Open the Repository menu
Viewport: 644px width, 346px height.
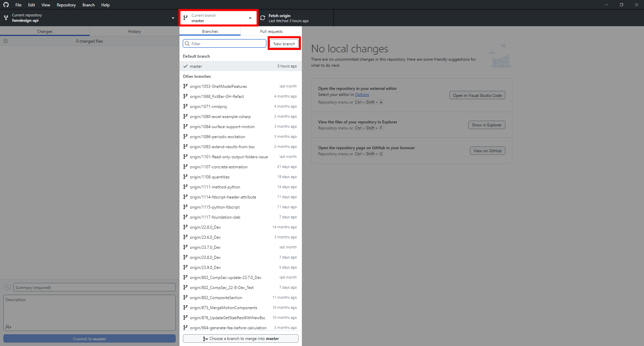point(66,5)
